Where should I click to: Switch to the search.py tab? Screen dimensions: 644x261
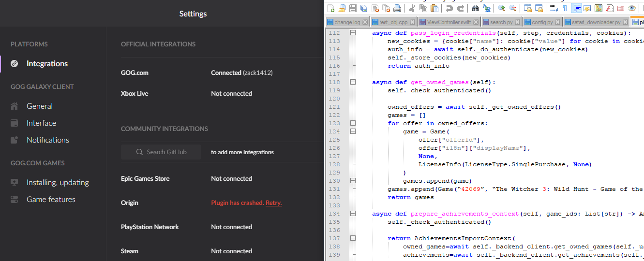(501, 22)
